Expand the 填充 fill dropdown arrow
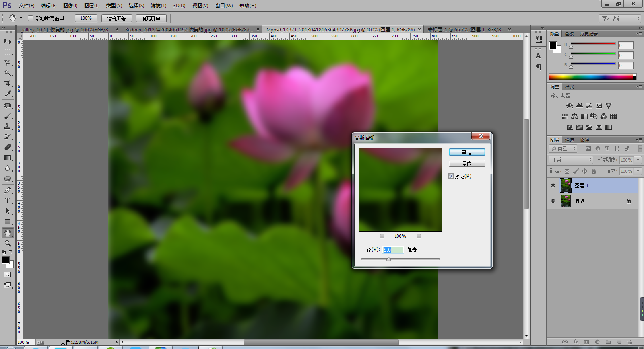The image size is (644, 349). pos(638,171)
